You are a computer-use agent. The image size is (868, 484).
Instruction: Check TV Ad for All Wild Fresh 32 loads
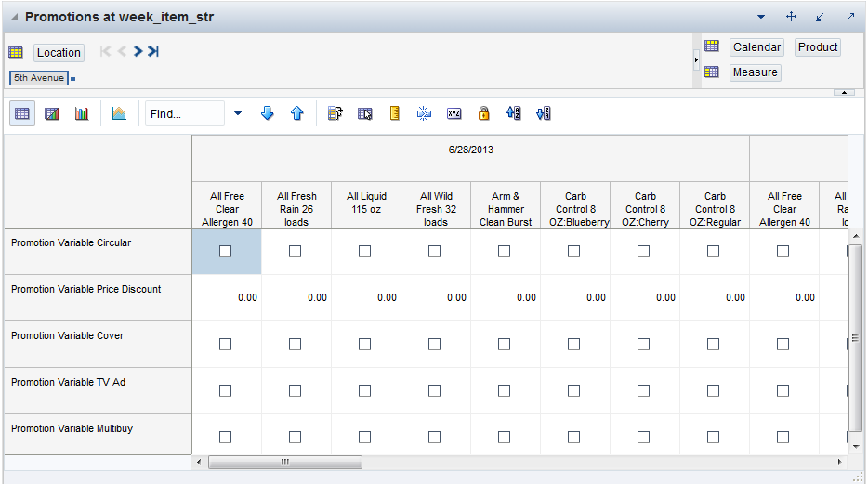[x=435, y=391]
